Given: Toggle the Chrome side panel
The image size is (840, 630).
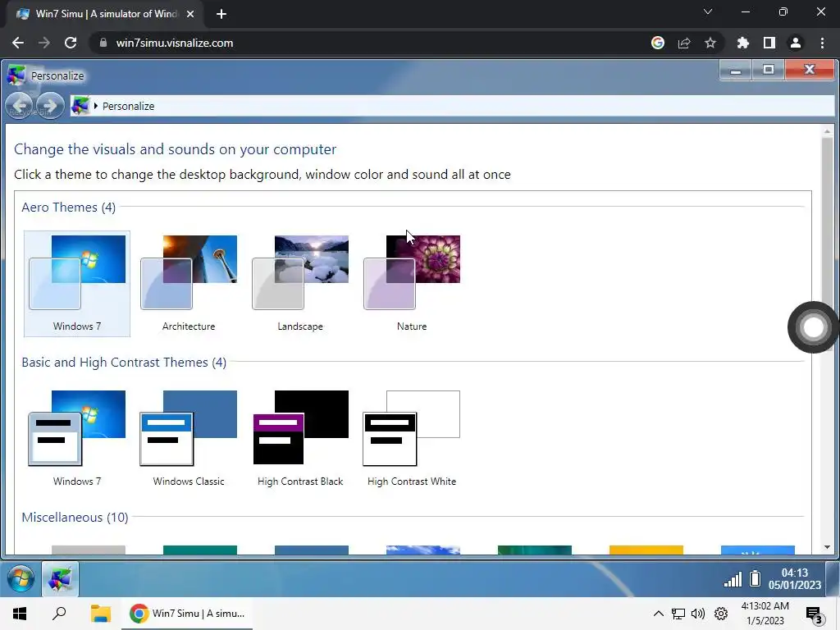Looking at the screenshot, I should click(769, 43).
